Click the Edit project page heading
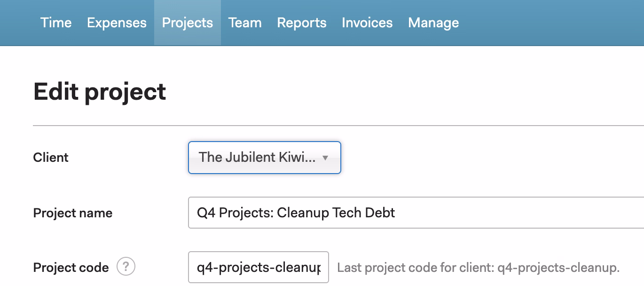Screen dimensions: 644x286 point(100,91)
